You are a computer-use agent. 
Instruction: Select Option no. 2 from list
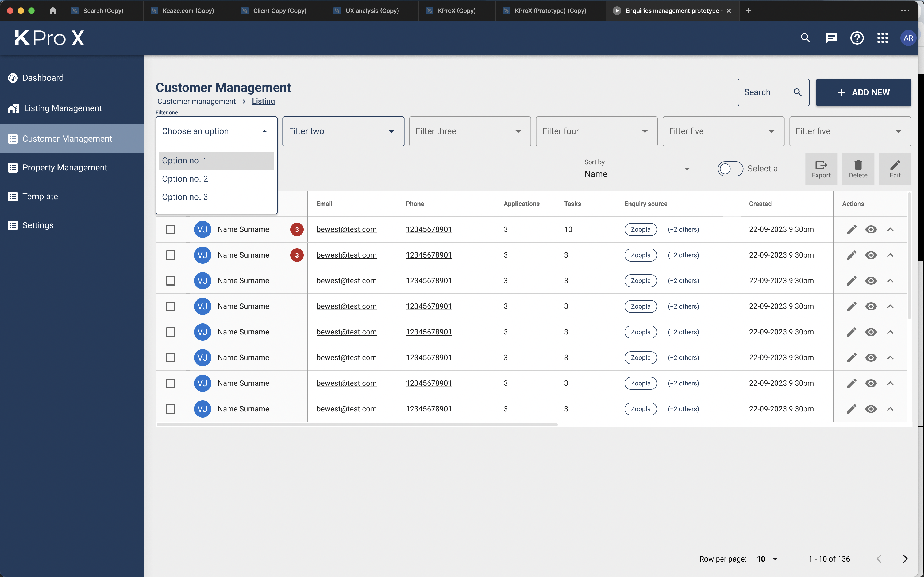[x=185, y=179]
